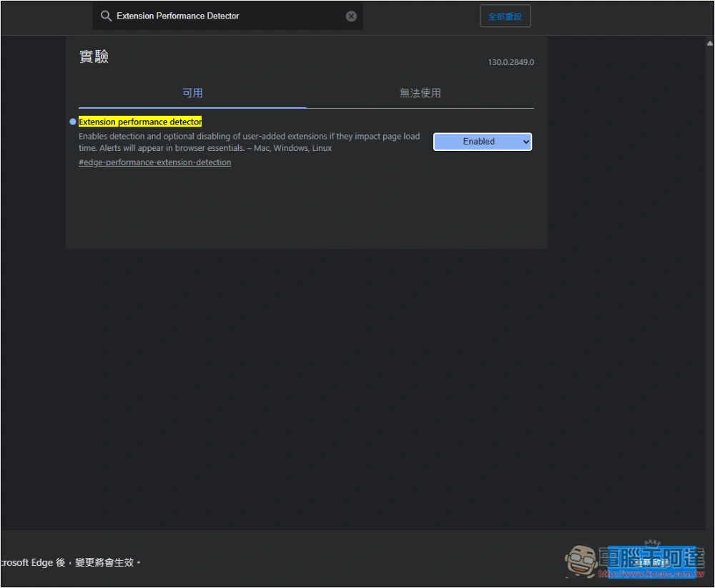Click the blue dot beside Extension performance detector

73,122
